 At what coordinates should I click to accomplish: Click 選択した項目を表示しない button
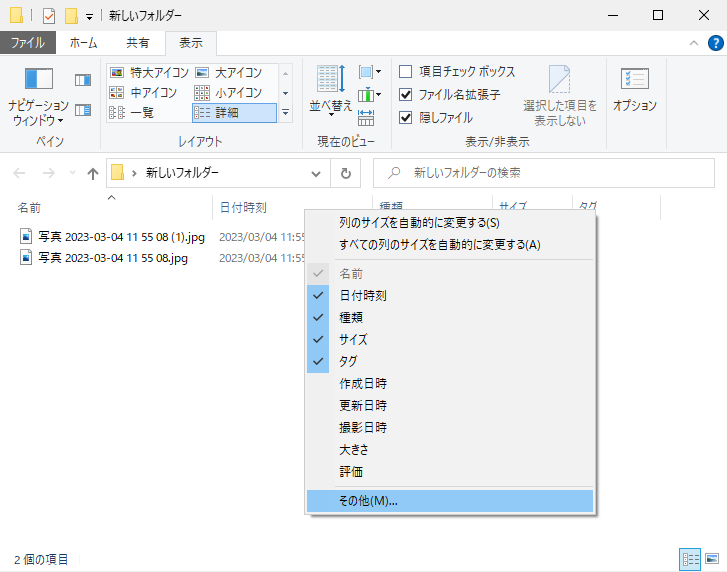[x=560, y=96]
